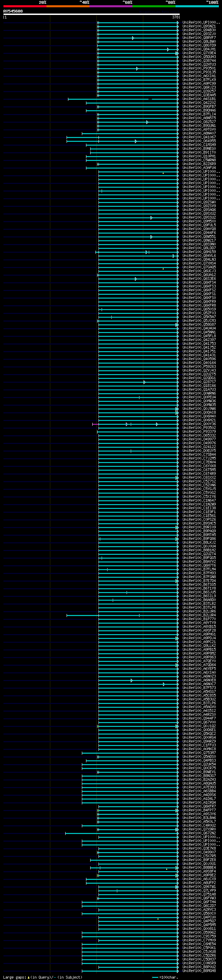Select hit label UniRef100_A9S8F4
The image size is (222, 980).
pos(199,871)
